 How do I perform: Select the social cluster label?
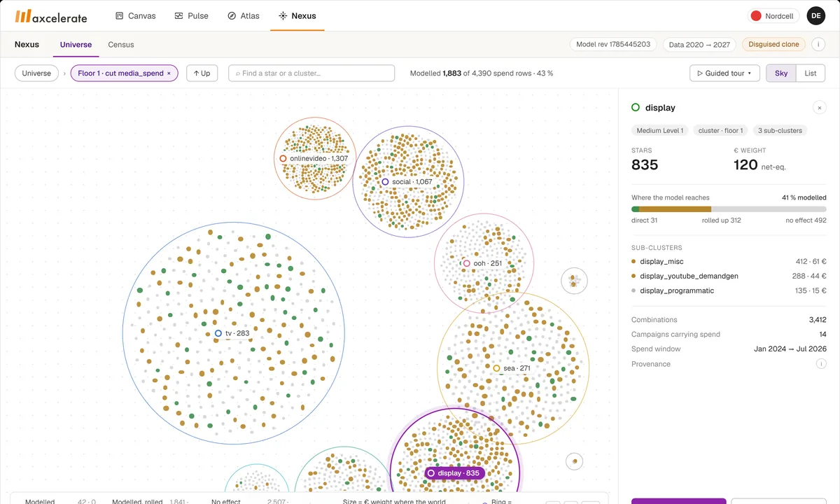point(406,182)
